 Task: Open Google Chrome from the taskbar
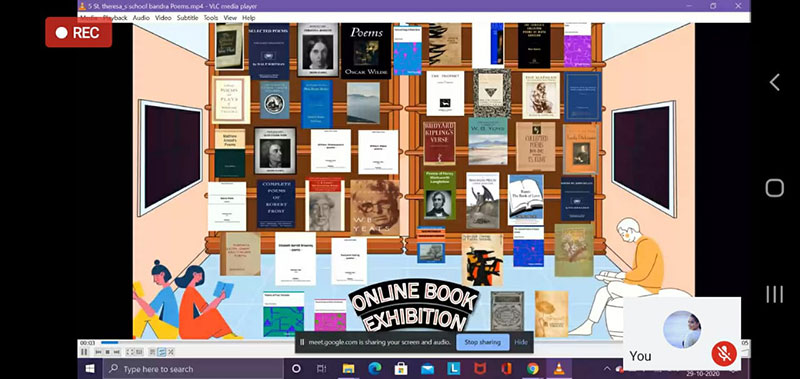[x=533, y=368]
